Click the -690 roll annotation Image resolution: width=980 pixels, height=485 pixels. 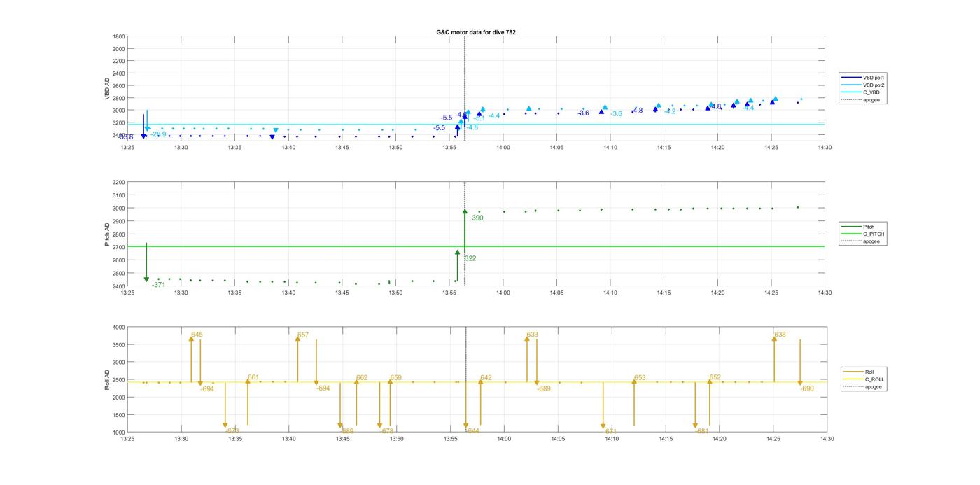[x=807, y=388]
